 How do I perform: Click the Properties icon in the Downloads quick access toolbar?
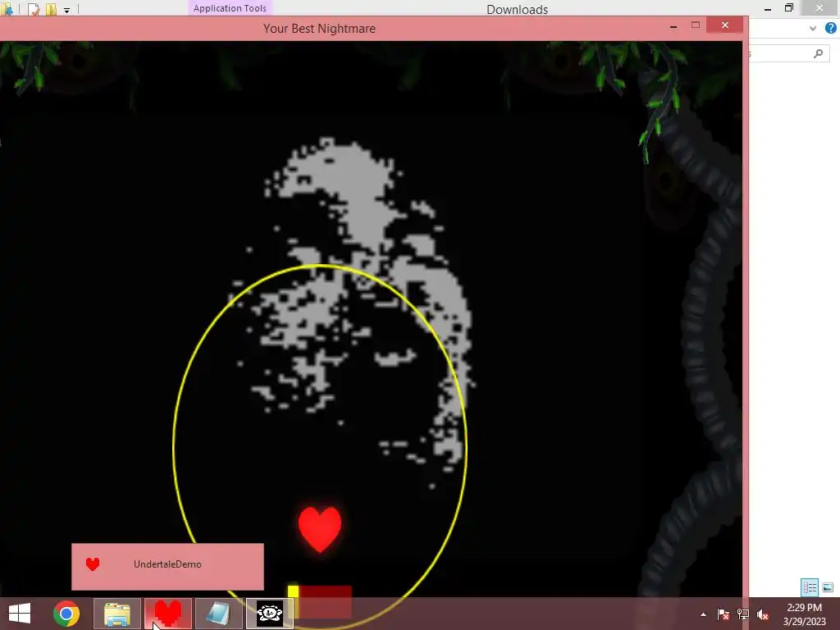click(x=33, y=9)
